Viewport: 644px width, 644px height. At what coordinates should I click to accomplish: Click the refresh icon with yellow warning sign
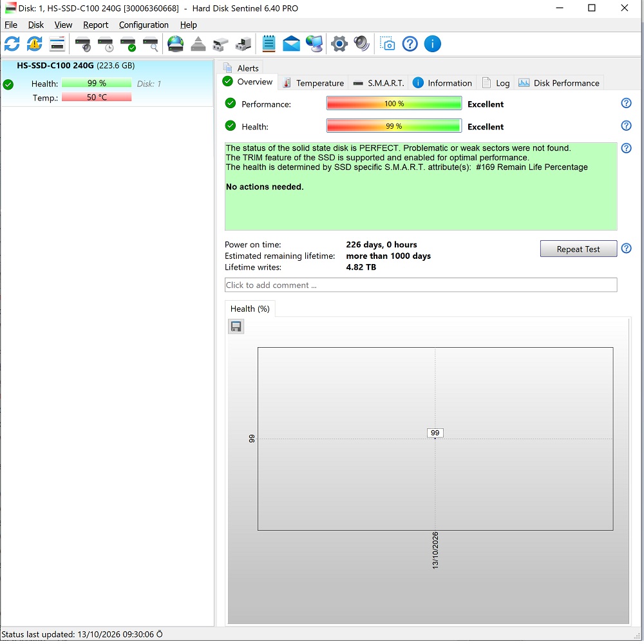pos(35,44)
